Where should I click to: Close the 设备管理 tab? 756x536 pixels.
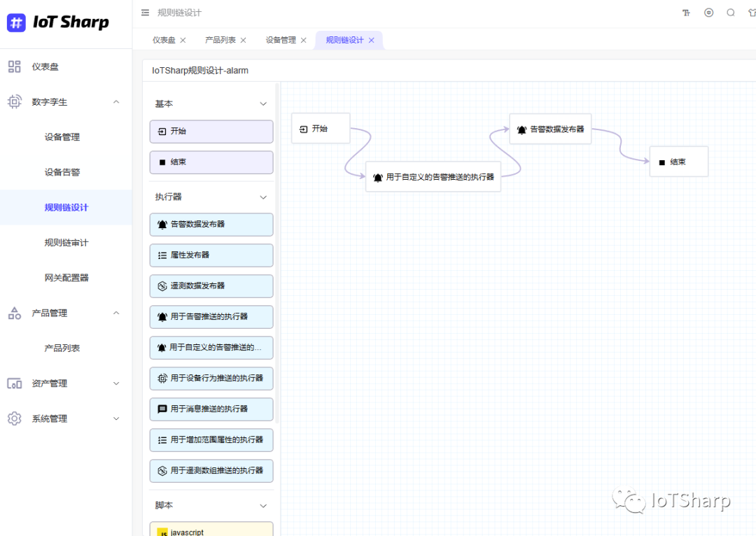(x=303, y=40)
